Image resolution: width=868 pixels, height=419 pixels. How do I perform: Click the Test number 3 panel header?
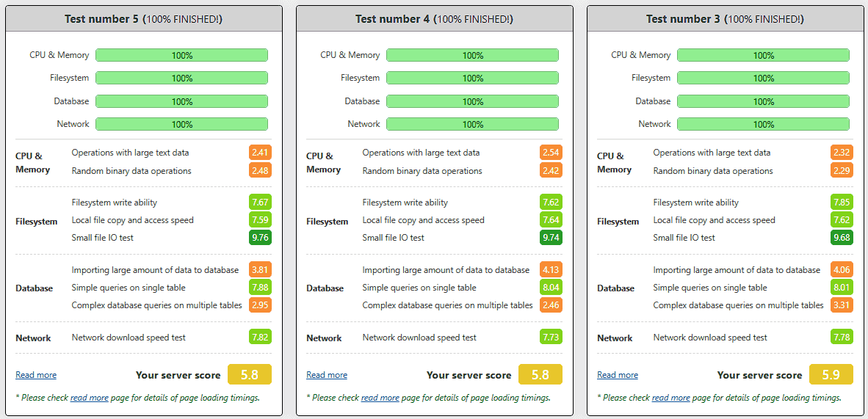pos(725,19)
